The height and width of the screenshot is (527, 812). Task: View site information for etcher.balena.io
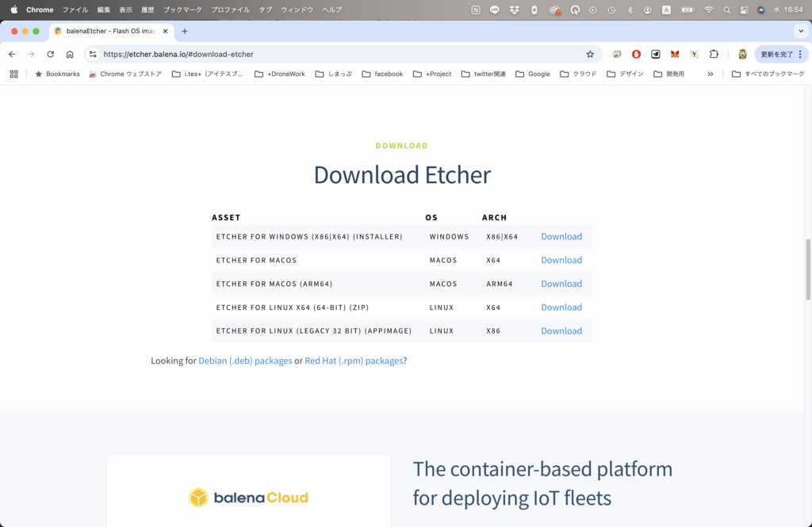click(x=93, y=54)
